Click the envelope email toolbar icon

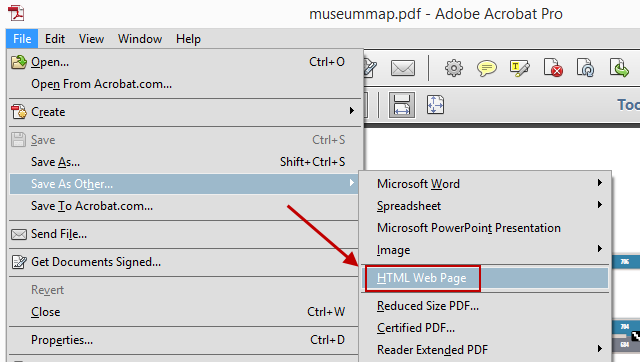403,68
